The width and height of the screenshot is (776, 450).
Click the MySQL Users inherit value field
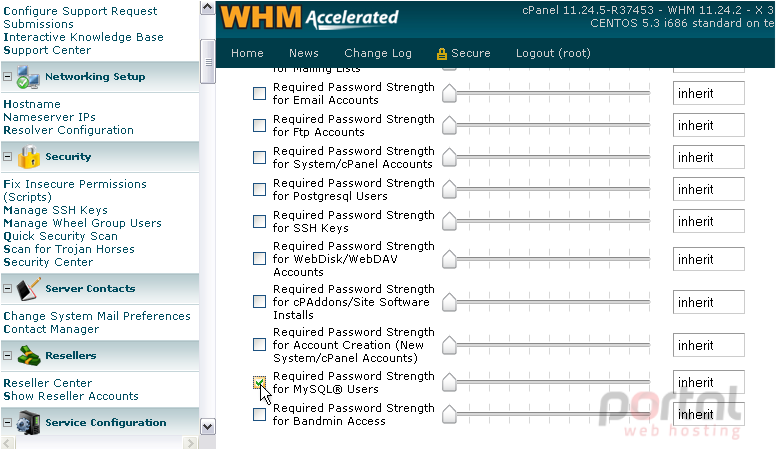click(x=709, y=383)
